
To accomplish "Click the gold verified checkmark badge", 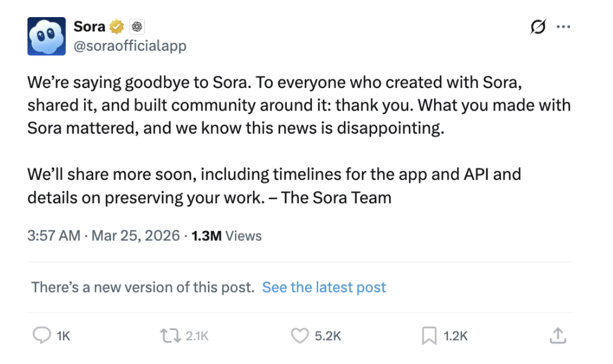I will 117,26.
